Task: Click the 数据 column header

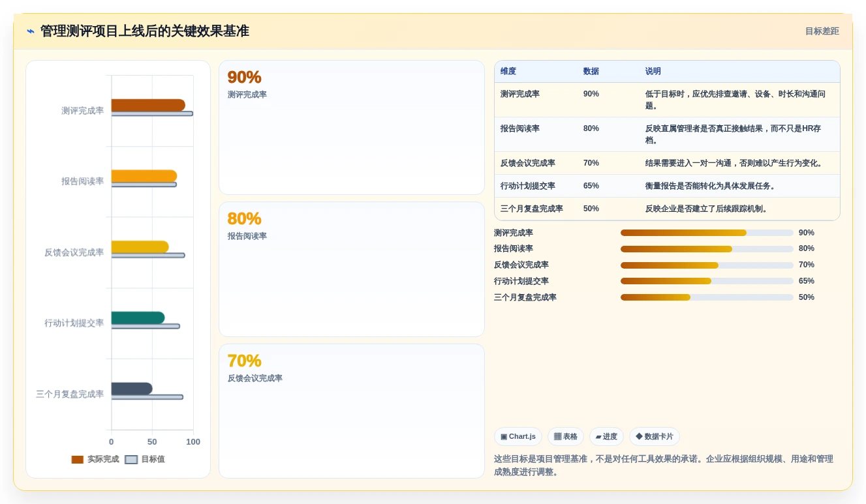Action: 591,71
